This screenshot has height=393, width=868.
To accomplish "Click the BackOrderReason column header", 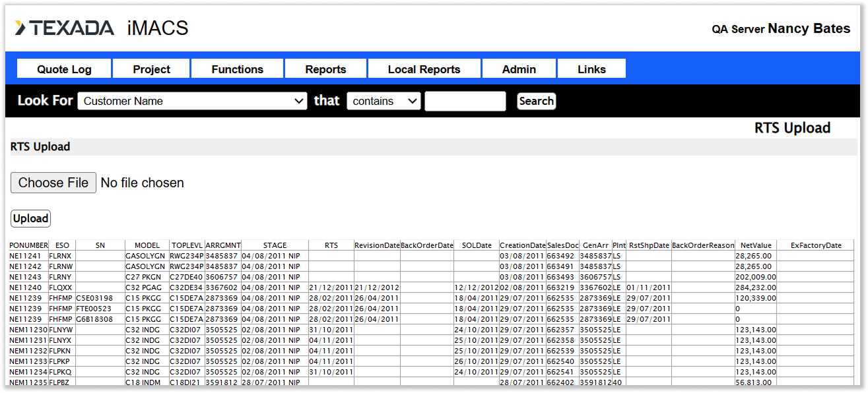I will point(703,245).
